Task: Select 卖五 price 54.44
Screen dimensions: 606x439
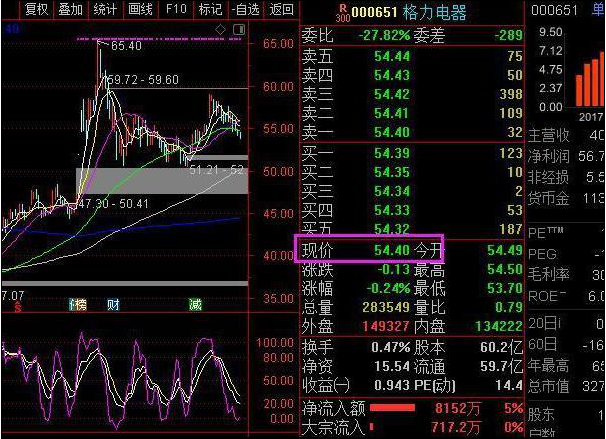Action: pos(392,56)
